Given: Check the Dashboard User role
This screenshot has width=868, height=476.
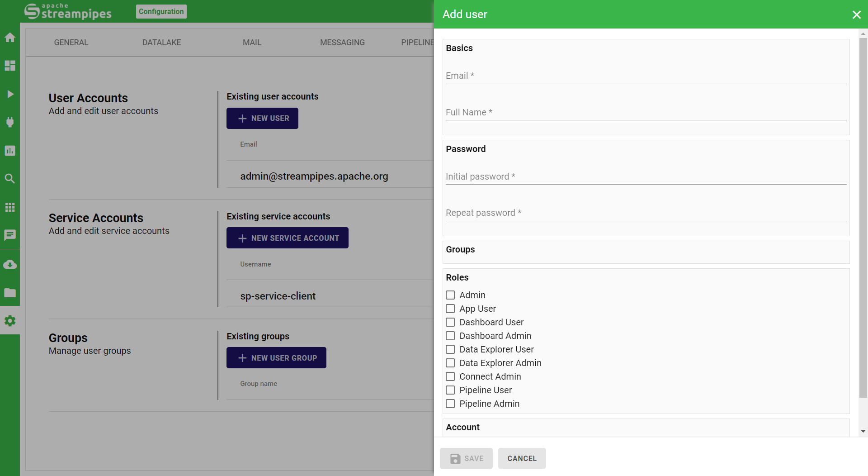Looking at the screenshot, I should tap(450, 322).
